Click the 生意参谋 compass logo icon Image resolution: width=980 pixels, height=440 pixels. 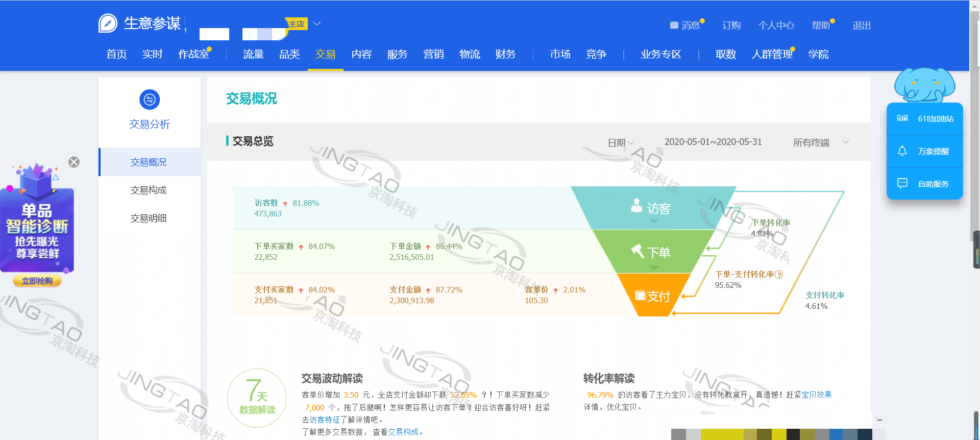[108, 23]
